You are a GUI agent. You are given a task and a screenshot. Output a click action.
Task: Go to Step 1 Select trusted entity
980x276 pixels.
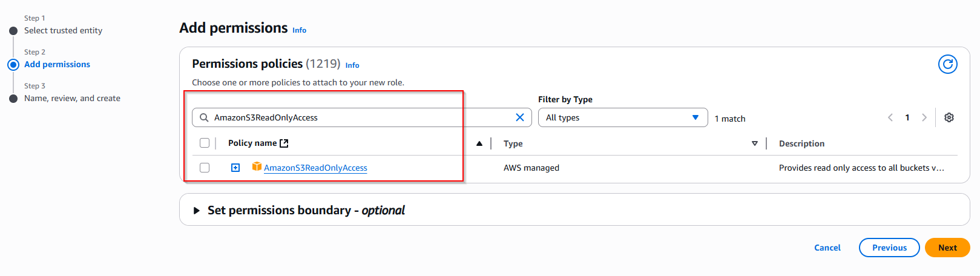pos(63,30)
